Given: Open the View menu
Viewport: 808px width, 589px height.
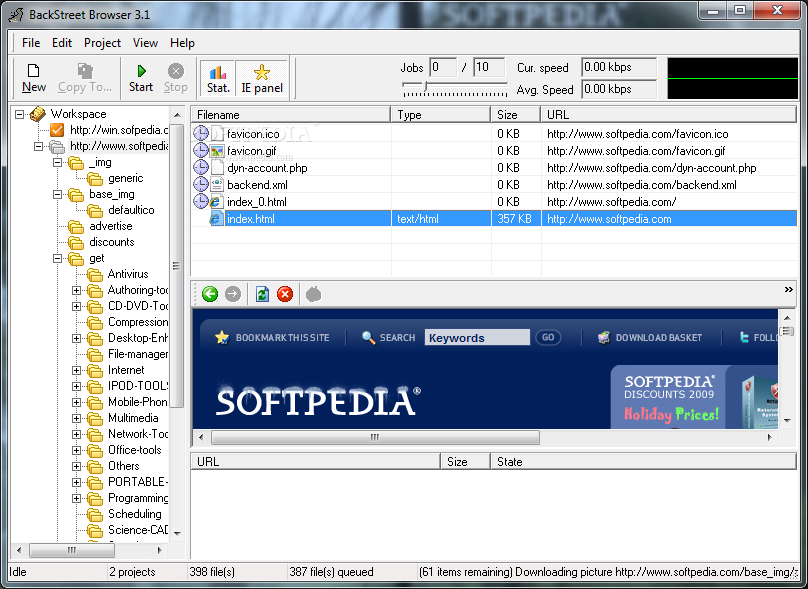Looking at the screenshot, I should tap(145, 43).
